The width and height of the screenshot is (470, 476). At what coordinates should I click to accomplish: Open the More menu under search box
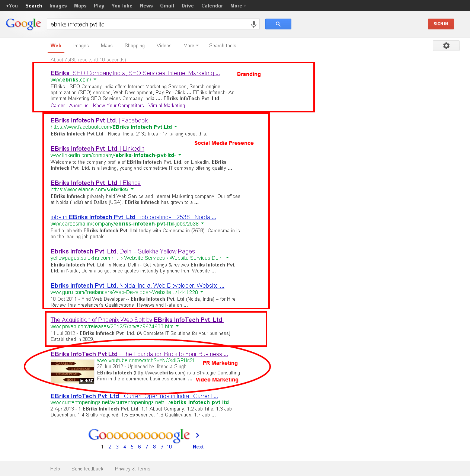[191, 45]
